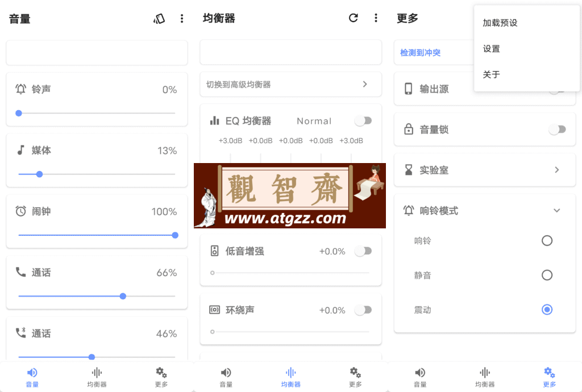The image size is (582, 392).
Task: Click the 输出源 row label
Action: pos(434,89)
